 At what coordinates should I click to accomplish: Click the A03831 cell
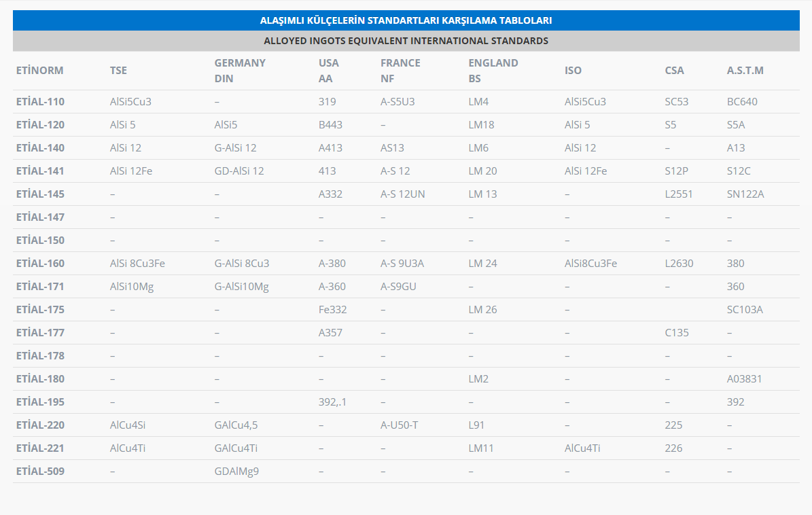point(744,379)
